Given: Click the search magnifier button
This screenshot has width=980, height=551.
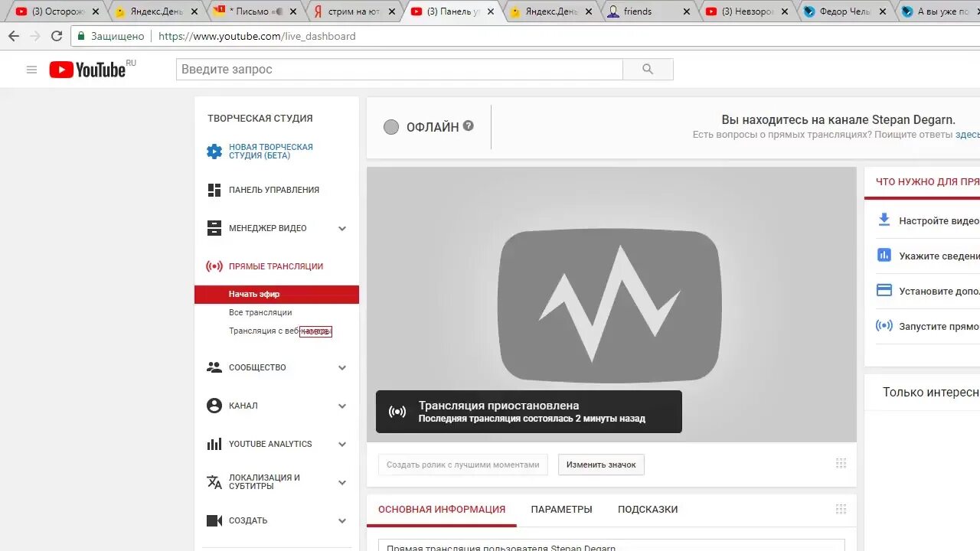Looking at the screenshot, I should point(648,69).
